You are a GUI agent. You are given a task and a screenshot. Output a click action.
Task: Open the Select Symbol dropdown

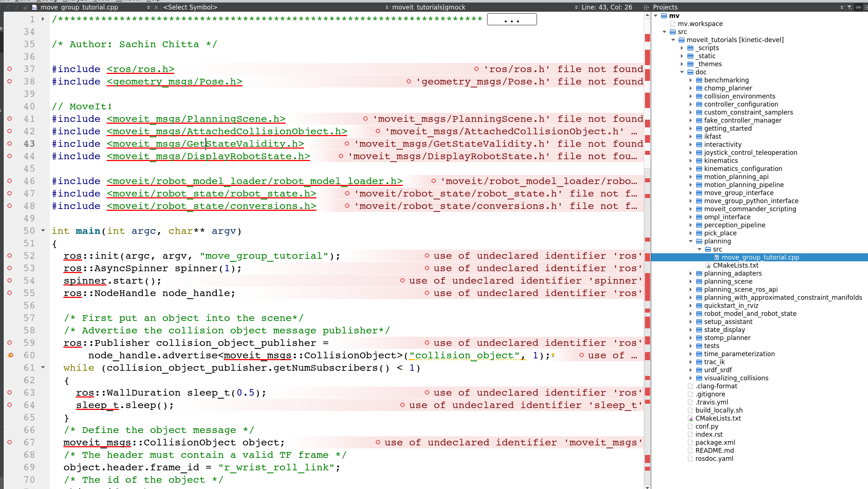point(190,7)
